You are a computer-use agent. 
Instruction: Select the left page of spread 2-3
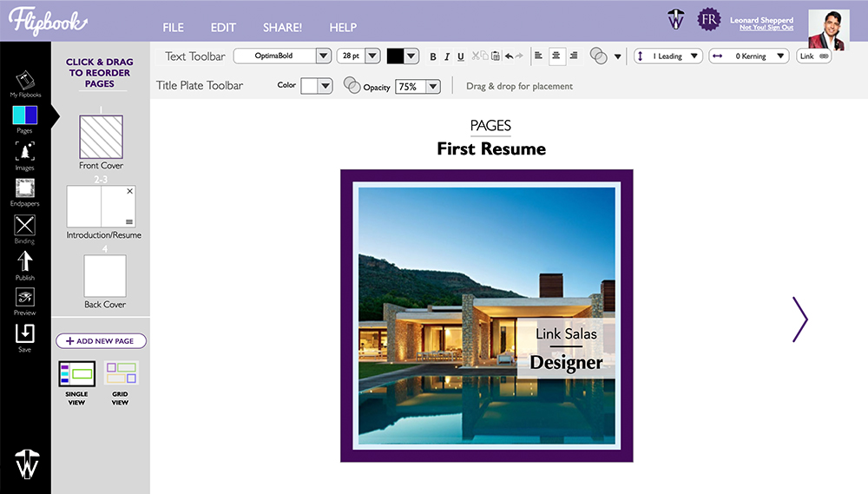click(x=83, y=207)
